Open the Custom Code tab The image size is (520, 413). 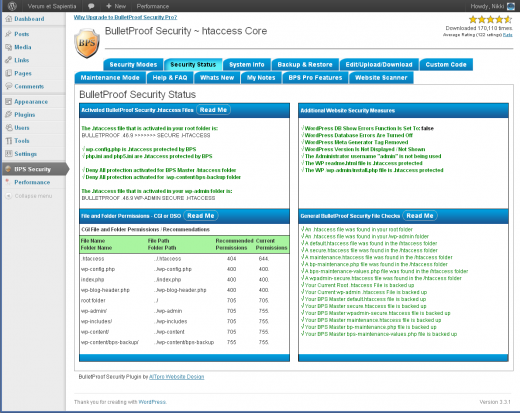pos(446,65)
